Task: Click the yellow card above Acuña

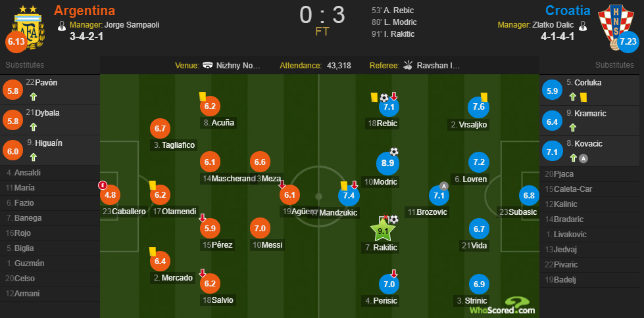Action: click(202, 96)
